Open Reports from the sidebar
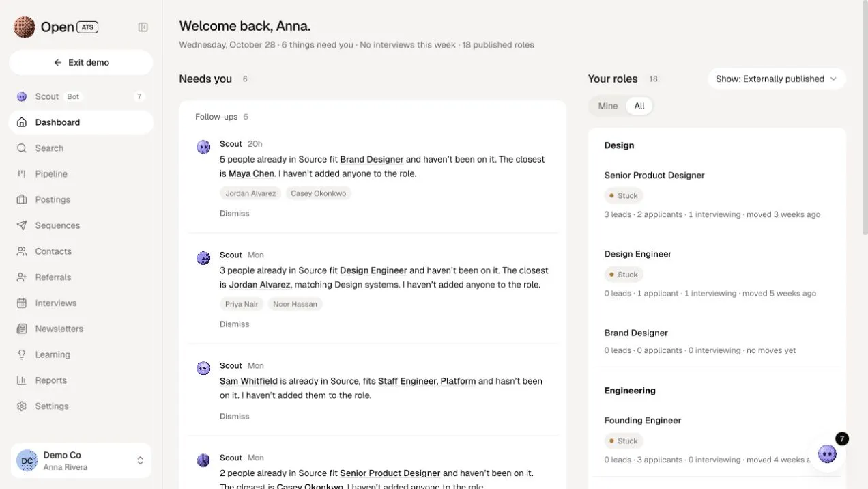868x489 pixels. [x=81, y=380]
